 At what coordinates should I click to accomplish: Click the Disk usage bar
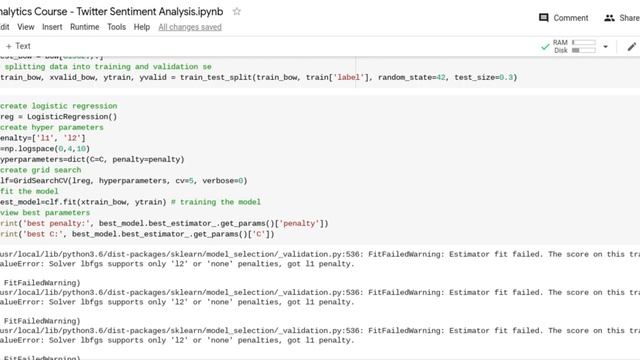coord(584,50)
